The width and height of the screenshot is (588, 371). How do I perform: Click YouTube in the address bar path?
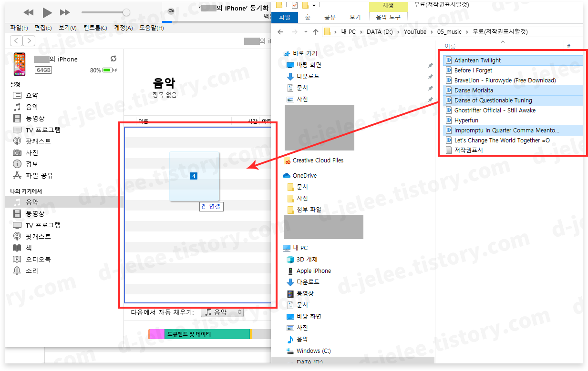415,32
